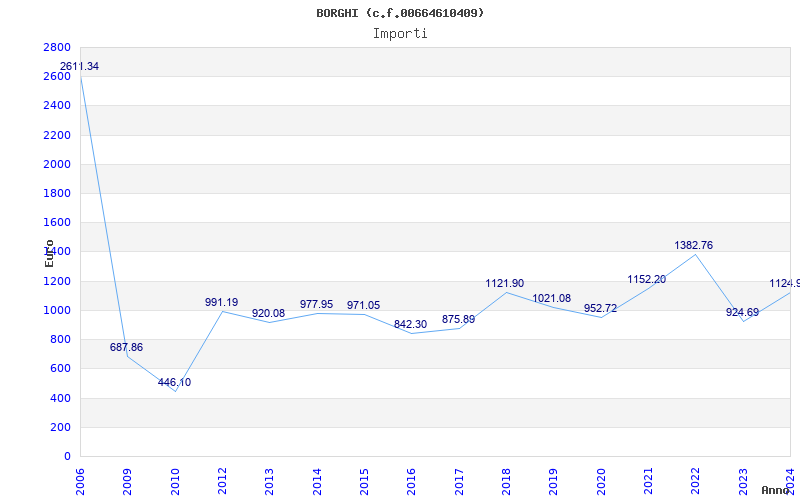Click the Euro y-axis label
The height and width of the screenshot is (500, 800).
pos(49,254)
